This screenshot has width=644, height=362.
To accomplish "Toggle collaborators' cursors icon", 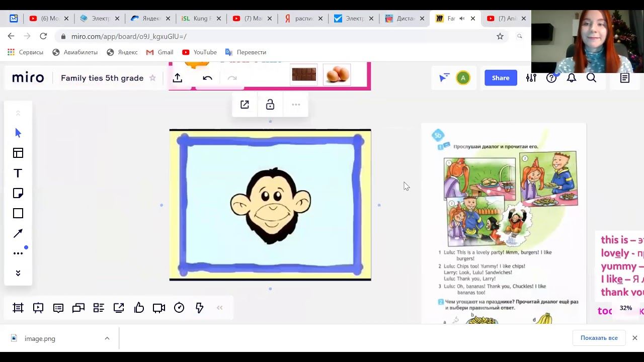I will coord(444,78).
